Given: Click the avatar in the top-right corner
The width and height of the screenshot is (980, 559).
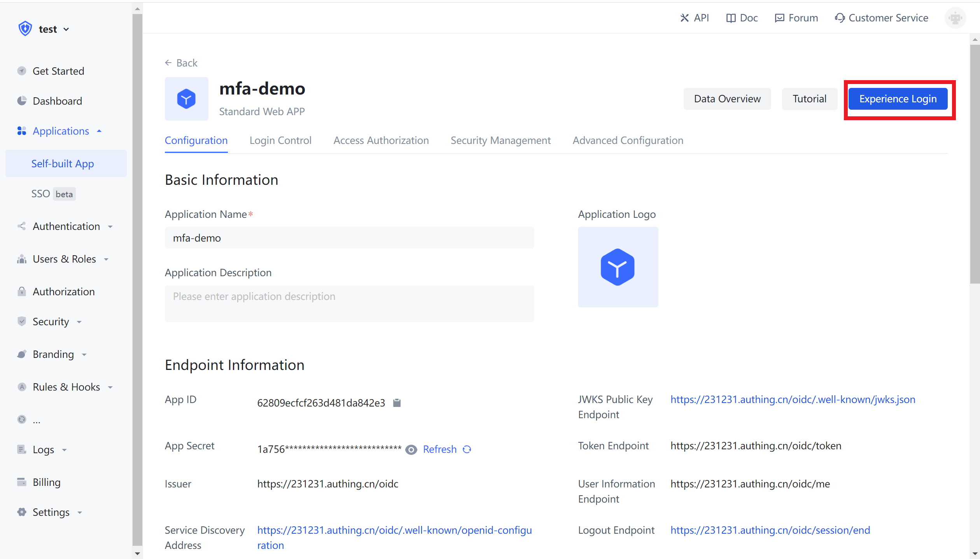Looking at the screenshot, I should [x=955, y=18].
